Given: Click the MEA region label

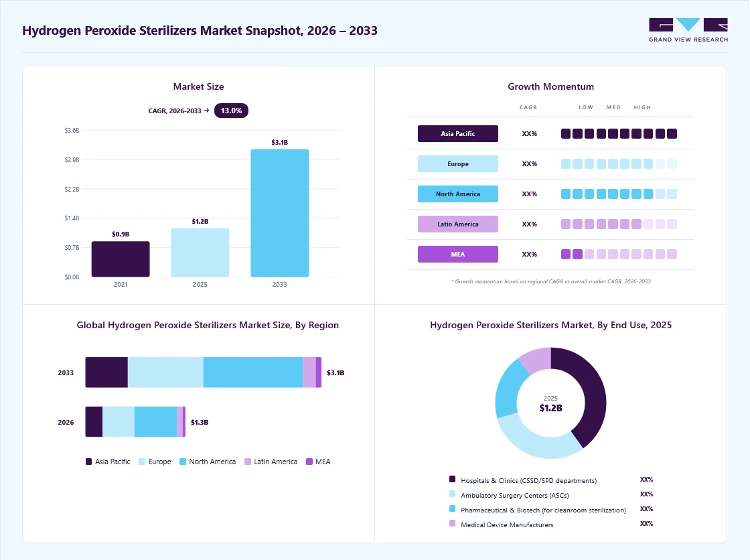Looking at the screenshot, I should (x=458, y=254).
